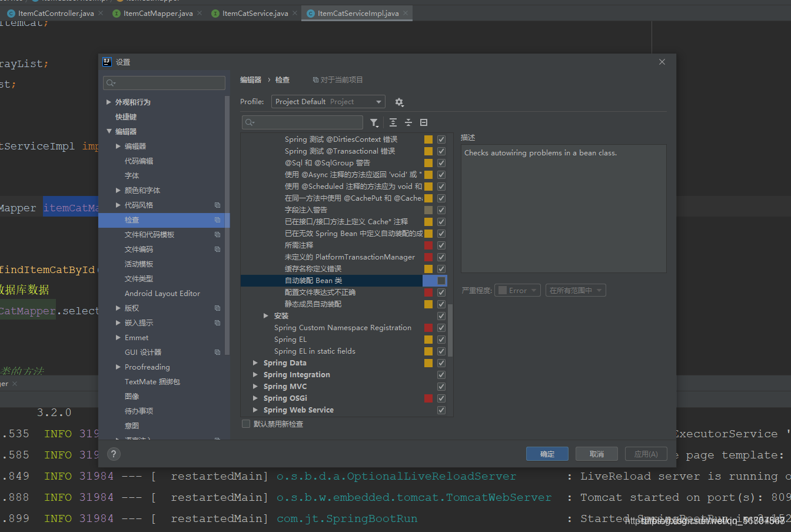Screen dimensions: 791x532
Task: Click the 应用(A) button
Action: [x=646, y=454]
